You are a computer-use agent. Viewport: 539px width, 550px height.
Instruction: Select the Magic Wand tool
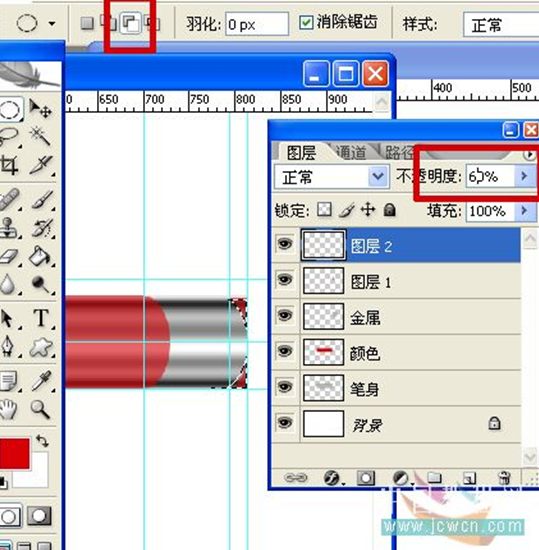click(41, 136)
